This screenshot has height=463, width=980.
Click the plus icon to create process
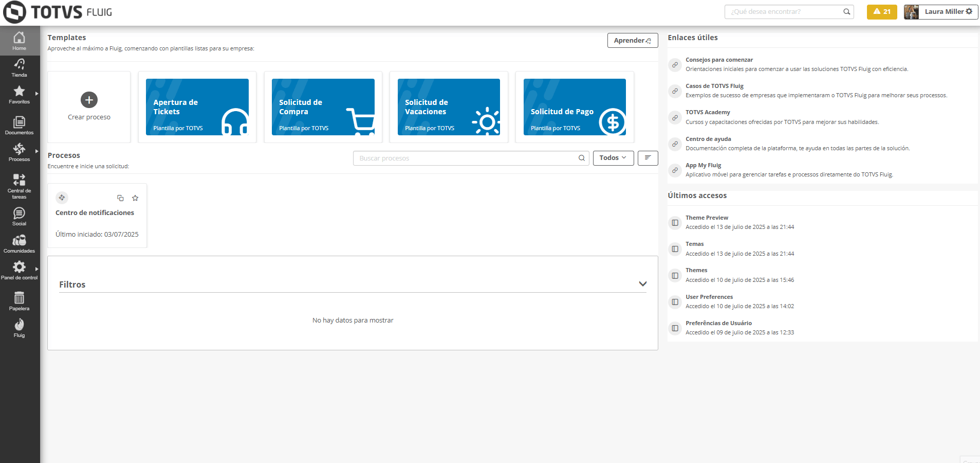pyautogui.click(x=89, y=100)
